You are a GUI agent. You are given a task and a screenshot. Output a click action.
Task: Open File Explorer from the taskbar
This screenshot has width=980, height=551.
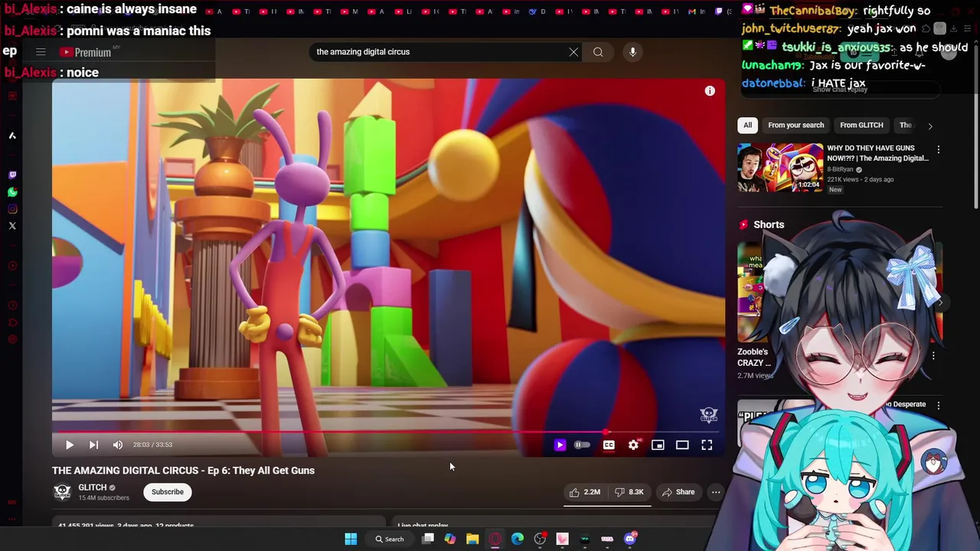coord(472,539)
